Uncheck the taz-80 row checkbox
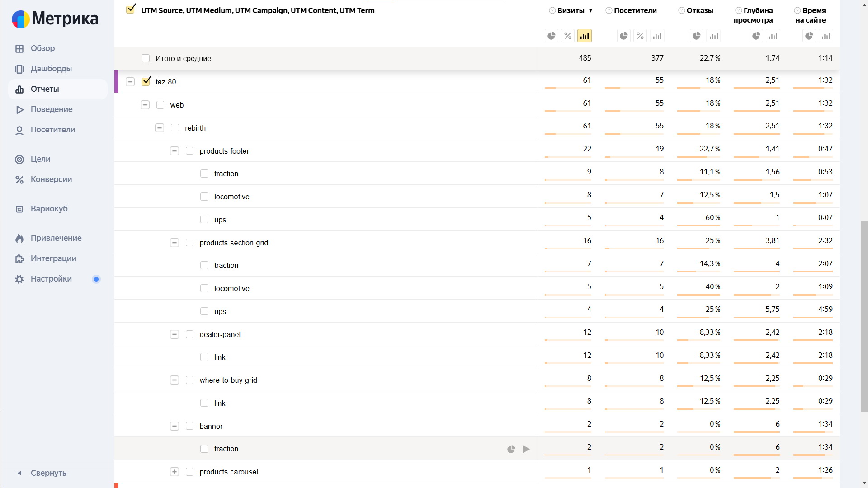The height and width of the screenshot is (488, 868). point(146,82)
